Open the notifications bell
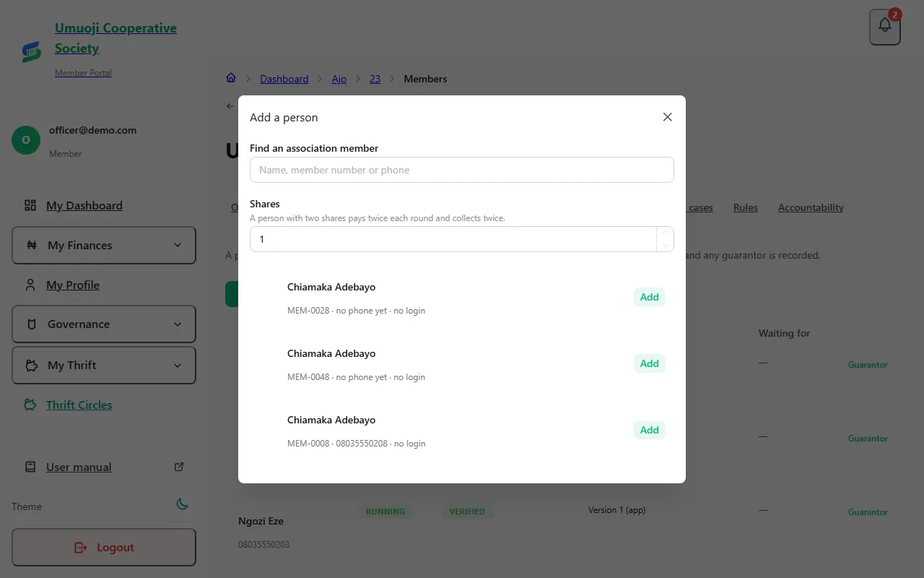 click(x=885, y=27)
